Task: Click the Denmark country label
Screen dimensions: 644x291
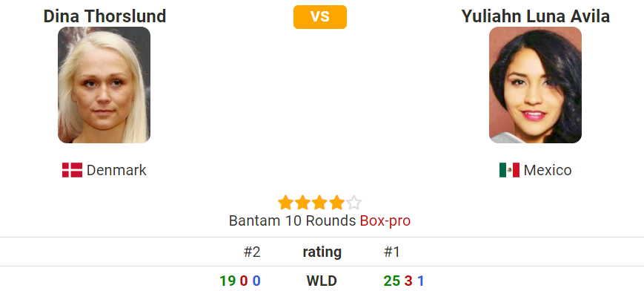Action: pos(116,170)
